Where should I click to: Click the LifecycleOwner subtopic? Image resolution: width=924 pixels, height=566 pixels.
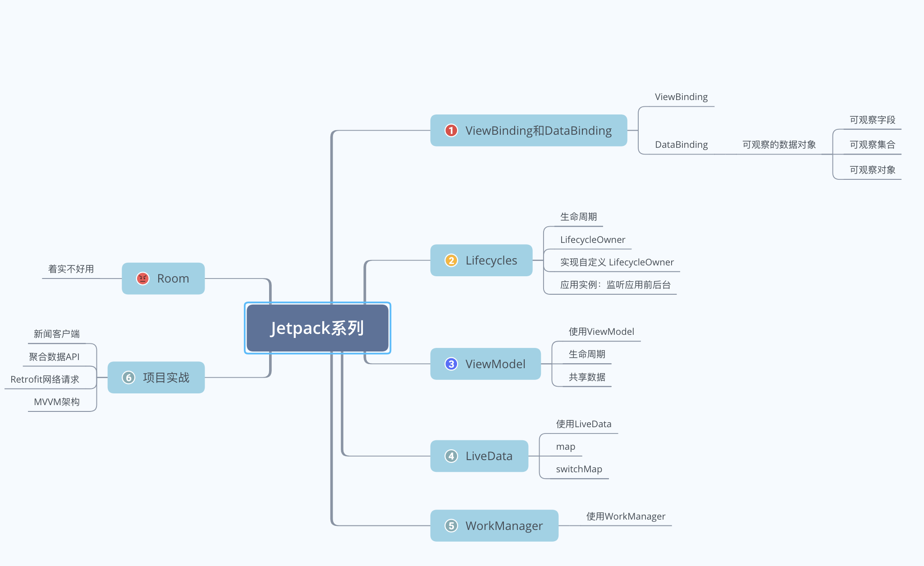pos(592,240)
